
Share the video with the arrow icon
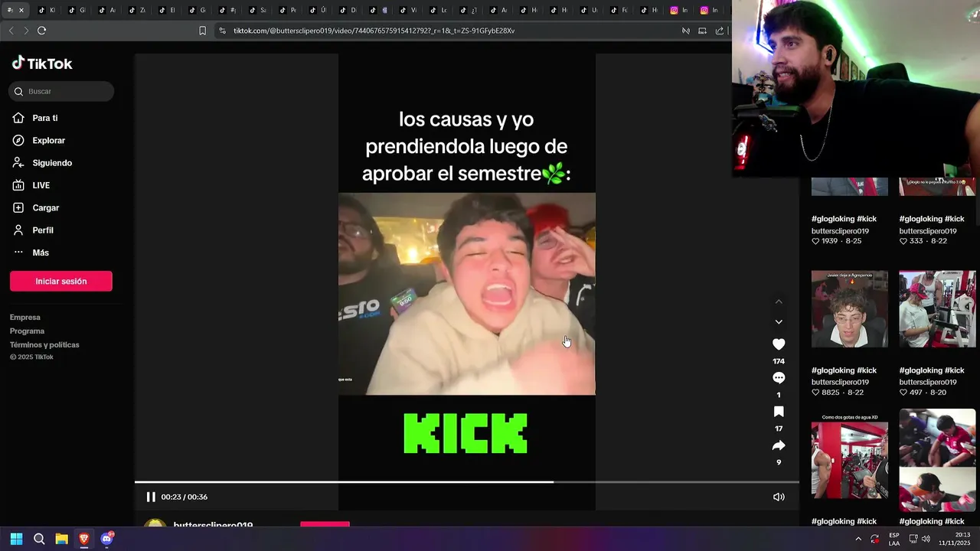tap(779, 445)
